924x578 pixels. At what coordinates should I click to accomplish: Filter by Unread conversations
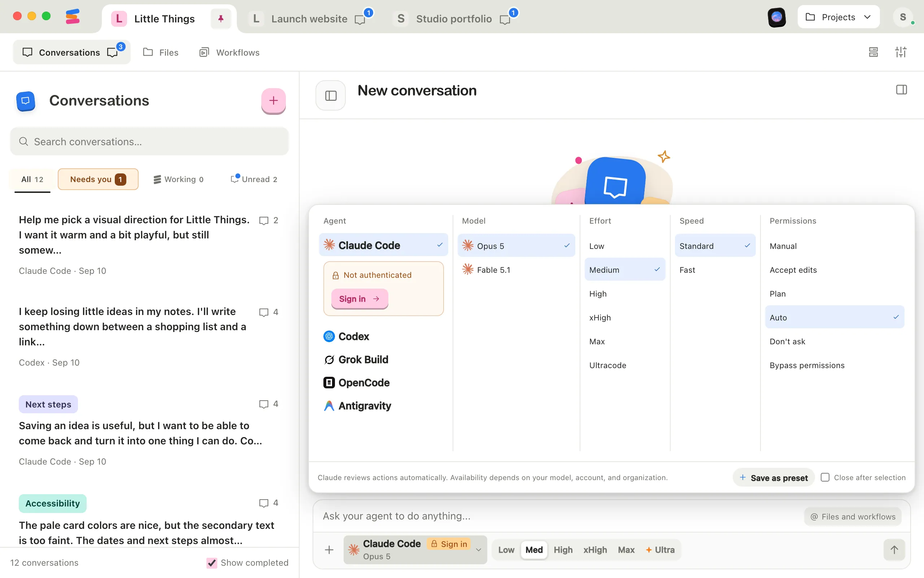click(254, 179)
